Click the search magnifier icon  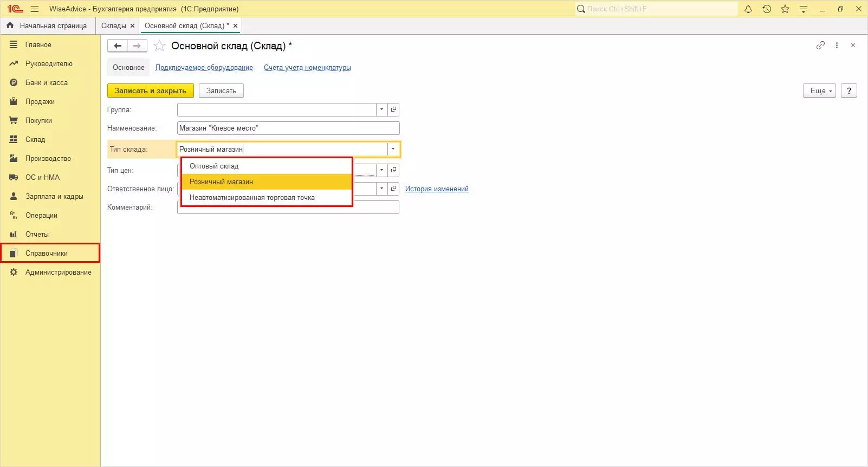coord(581,9)
